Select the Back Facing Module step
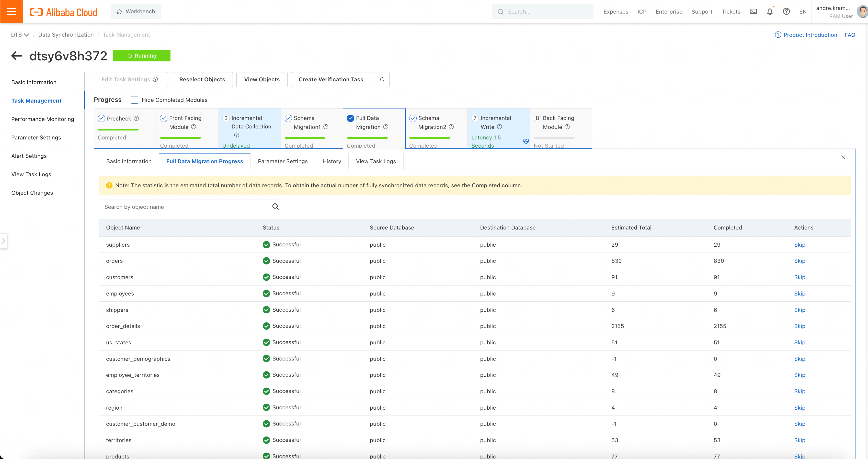 point(561,128)
